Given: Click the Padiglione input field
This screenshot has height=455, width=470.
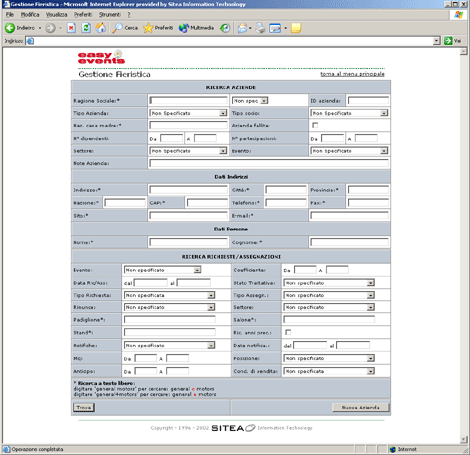Looking at the screenshot, I should (x=170, y=320).
